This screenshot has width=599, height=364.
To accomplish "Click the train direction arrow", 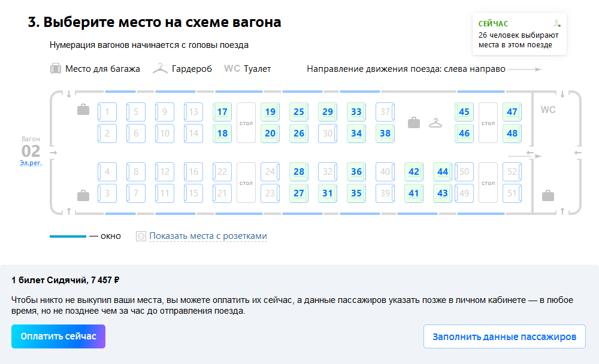I will click(x=525, y=69).
